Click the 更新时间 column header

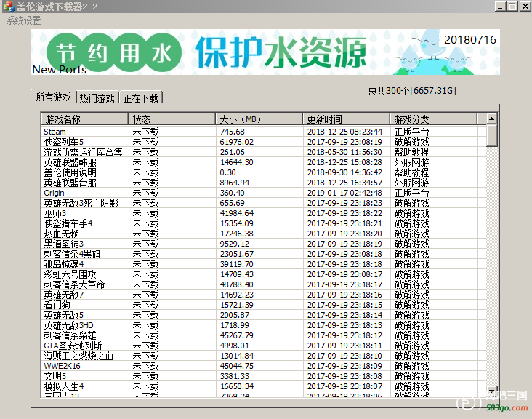(x=346, y=119)
